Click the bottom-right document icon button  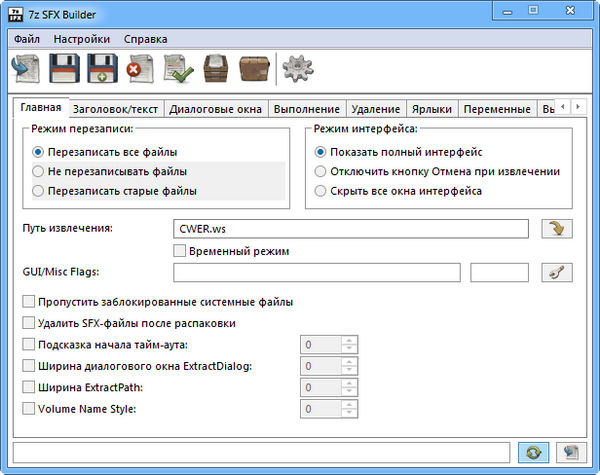point(571,453)
